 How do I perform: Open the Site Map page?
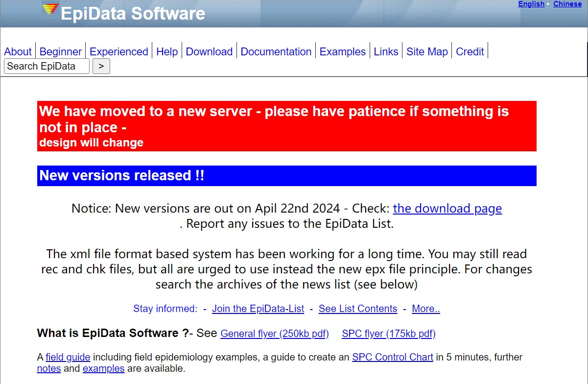[427, 52]
